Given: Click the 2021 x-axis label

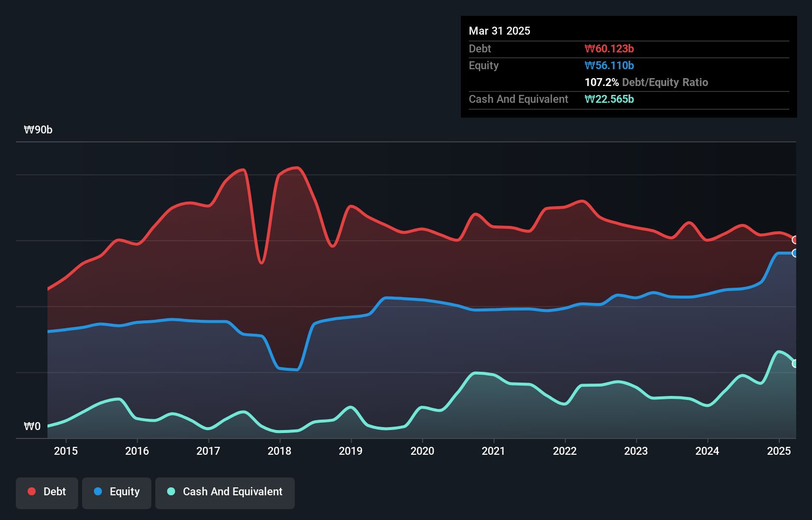Looking at the screenshot, I should click(494, 451).
